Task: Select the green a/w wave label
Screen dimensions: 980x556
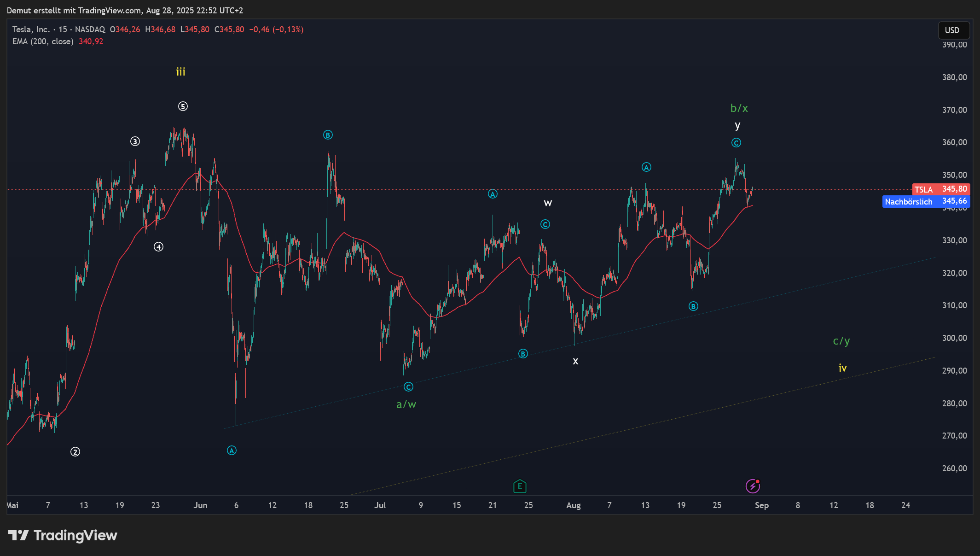Action: coord(406,404)
